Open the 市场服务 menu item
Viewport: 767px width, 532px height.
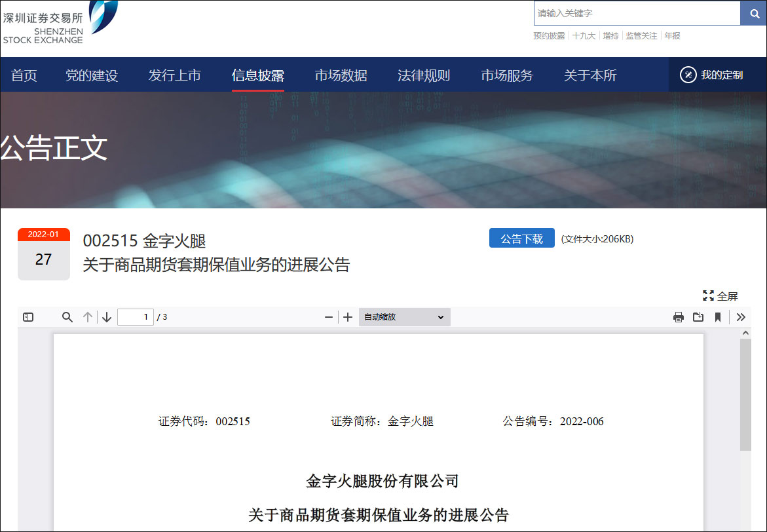pyautogui.click(x=507, y=75)
